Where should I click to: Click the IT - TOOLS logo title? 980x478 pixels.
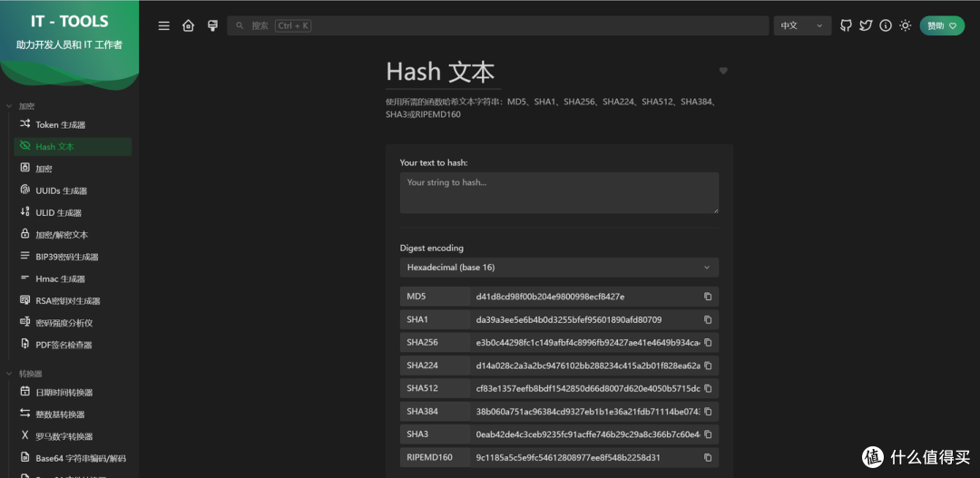pyautogui.click(x=69, y=21)
